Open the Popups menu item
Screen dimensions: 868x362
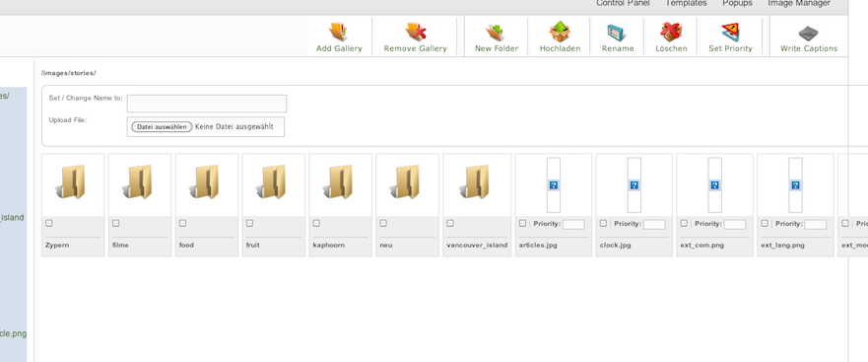point(737,3)
